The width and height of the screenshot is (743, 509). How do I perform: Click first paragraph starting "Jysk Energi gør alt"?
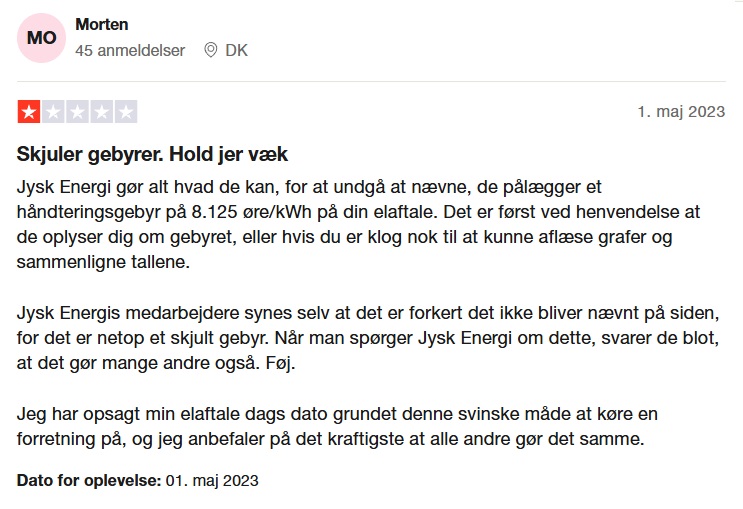pos(358,224)
